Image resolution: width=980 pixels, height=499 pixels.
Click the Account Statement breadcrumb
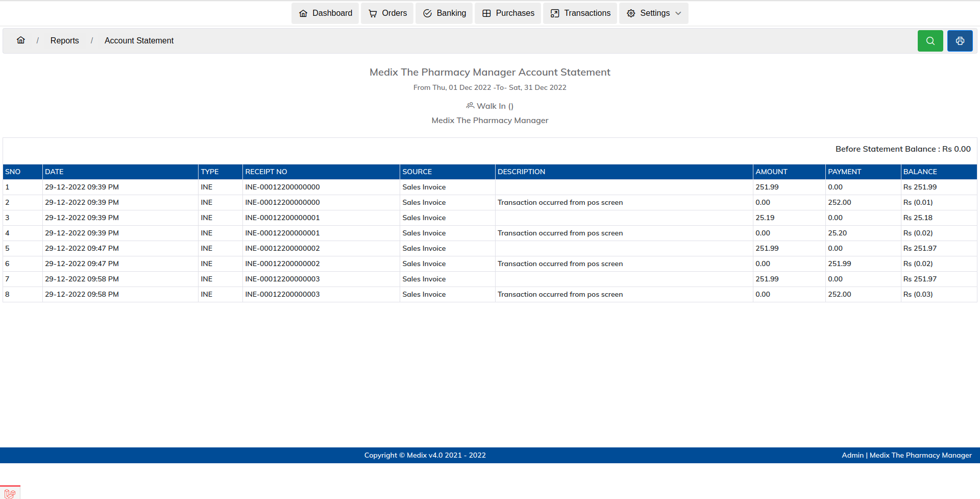(x=139, y=40)
